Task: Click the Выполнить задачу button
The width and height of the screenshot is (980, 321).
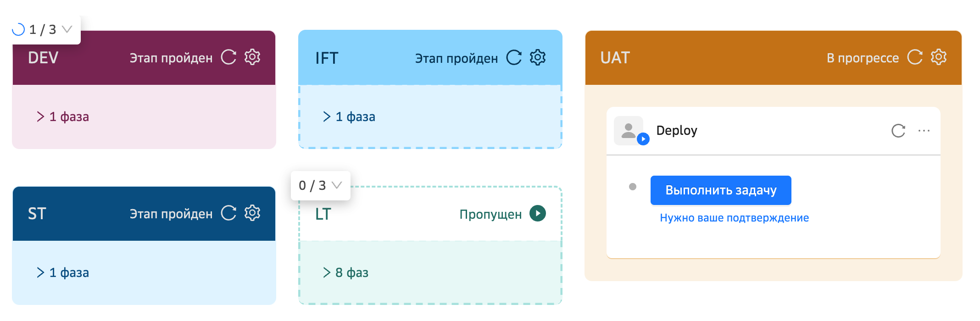Action: click(720, 190)
